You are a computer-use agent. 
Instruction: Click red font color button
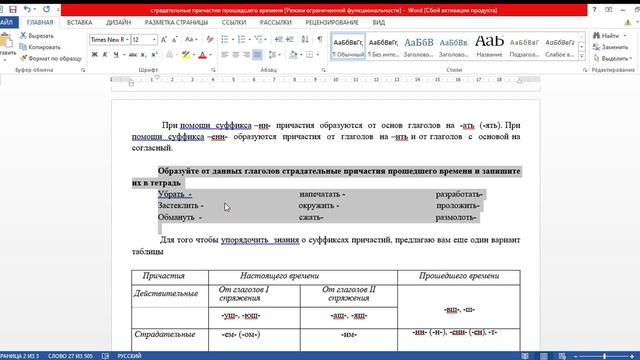[x=202, y=55]
